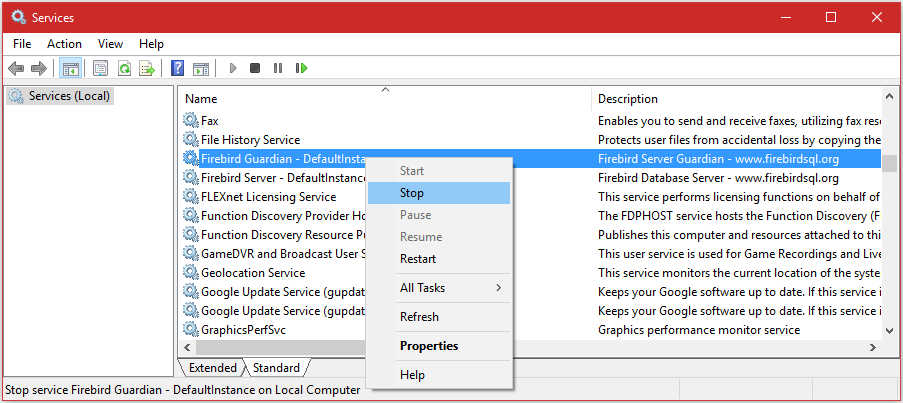Toggle the Show/Hide Console Tree toolbar button
Image resolution: width=903 pixels, height=403 pixels.
tap(70, 68)
